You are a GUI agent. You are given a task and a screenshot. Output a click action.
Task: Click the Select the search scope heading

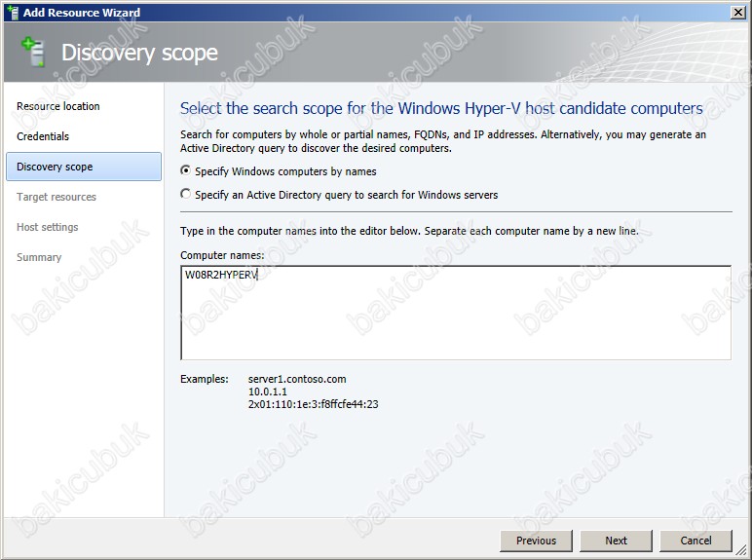[x=441, y=108]
